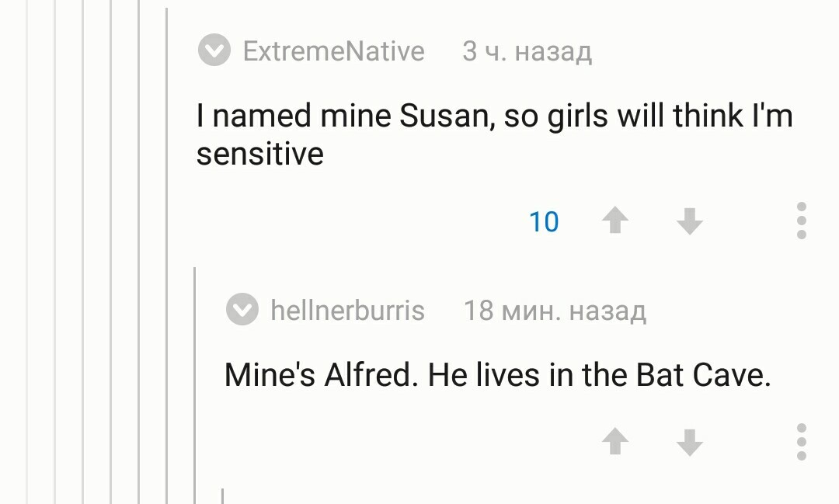Viewport: 839px width, 504px height.
Task: Click thread line beside ExtremeNative's comment
Action: [167, 233]
